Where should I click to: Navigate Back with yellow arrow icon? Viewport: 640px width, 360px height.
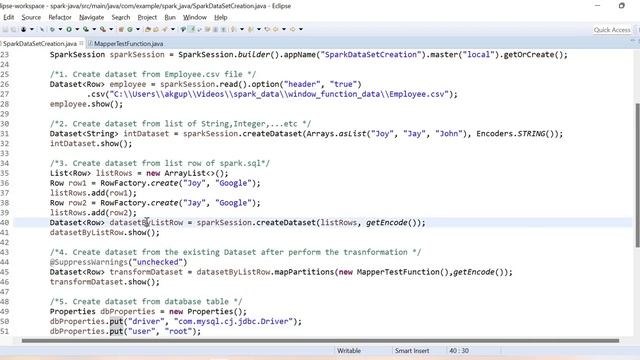(x=276, y=29)
